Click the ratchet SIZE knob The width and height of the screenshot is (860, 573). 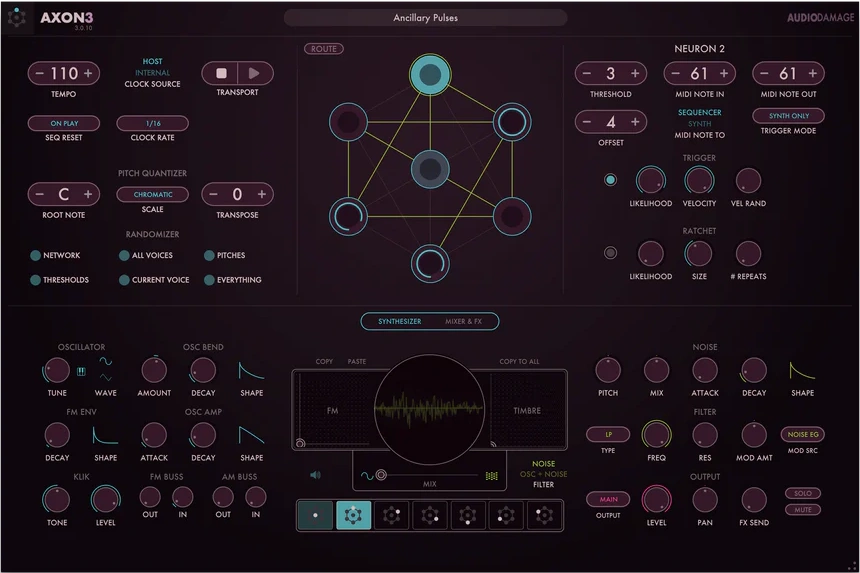coord(699,254)
